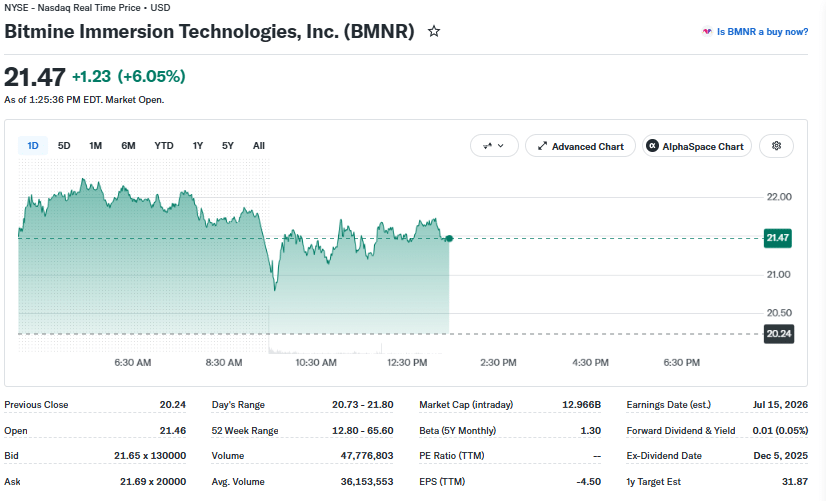Viewport: 826px width, 501px height.
Task: Show All-time chart range
Action: tap(259, 145)
